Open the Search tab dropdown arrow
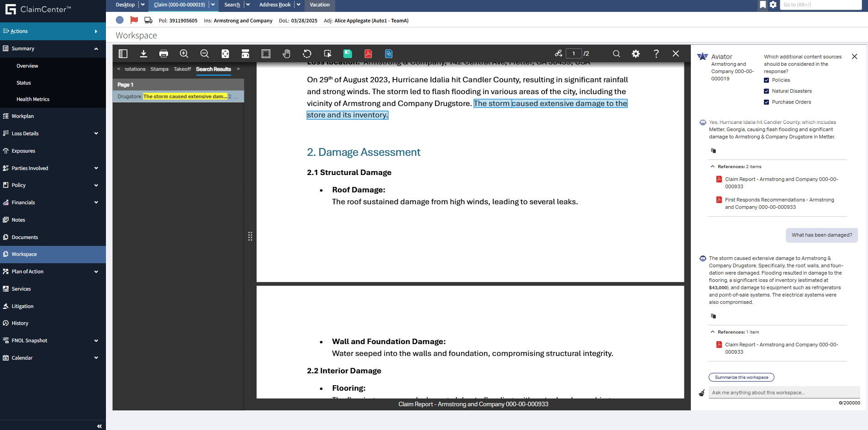 pyautogui.click(x=248, y=5)
